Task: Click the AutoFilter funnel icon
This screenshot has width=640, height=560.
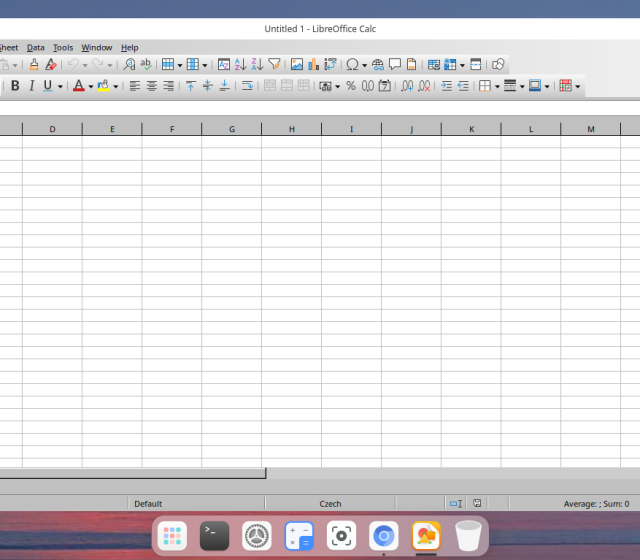Action: coord(274,64)
